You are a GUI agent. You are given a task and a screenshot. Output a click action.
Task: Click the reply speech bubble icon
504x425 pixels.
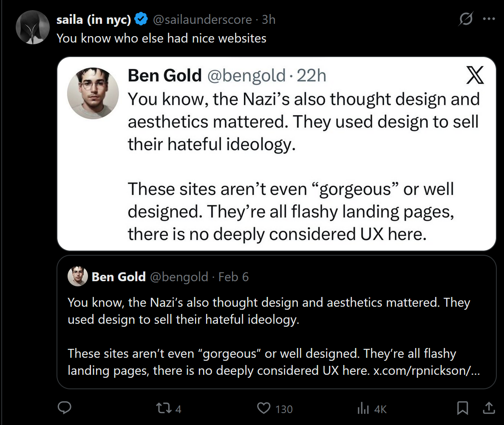click(64, 408)
